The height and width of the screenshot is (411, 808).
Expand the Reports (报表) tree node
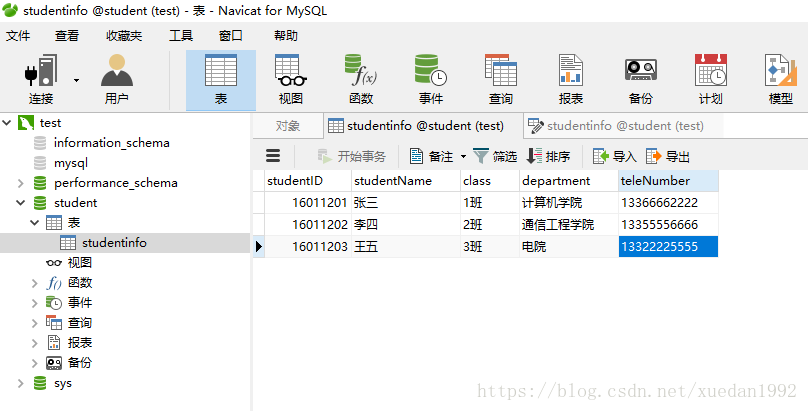(35, 343)
